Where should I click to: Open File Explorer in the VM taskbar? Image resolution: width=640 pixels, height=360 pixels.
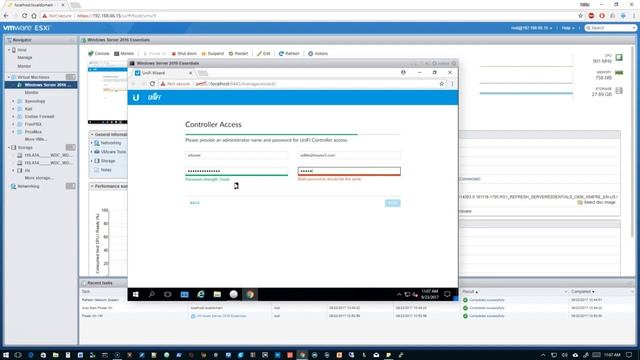217,294
